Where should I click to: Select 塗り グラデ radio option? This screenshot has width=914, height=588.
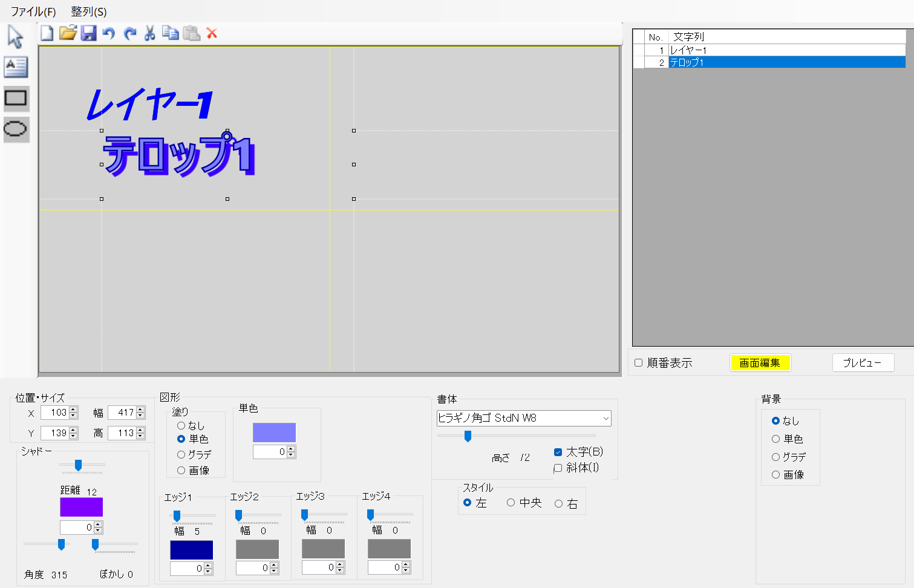point(181,454)
